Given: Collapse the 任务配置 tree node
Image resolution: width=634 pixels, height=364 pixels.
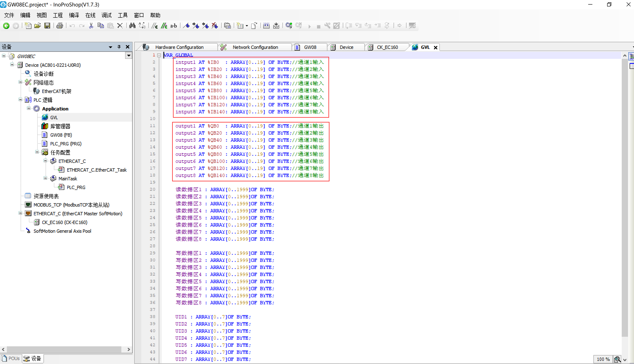Looking at the screenshot, I should pos(37,152).
